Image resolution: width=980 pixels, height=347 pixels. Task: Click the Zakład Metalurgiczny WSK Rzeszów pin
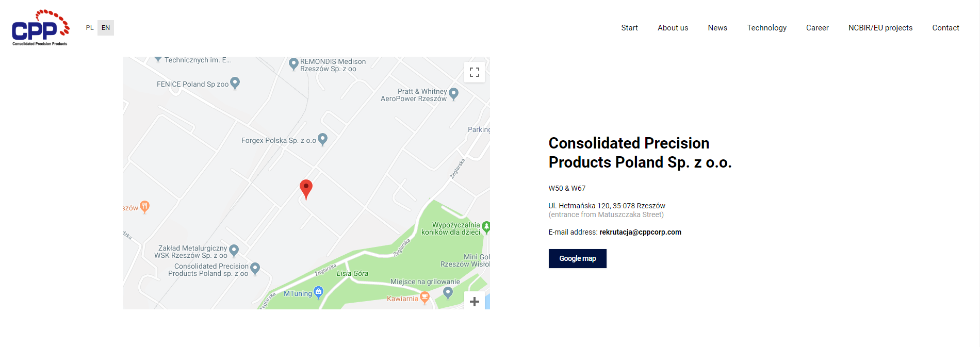click(x=234, y=251)
